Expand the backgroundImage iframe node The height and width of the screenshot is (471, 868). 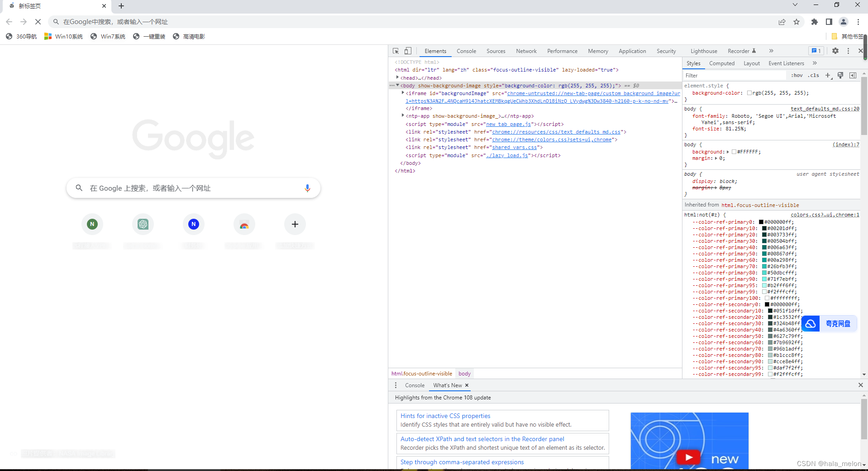pos(403,93)
